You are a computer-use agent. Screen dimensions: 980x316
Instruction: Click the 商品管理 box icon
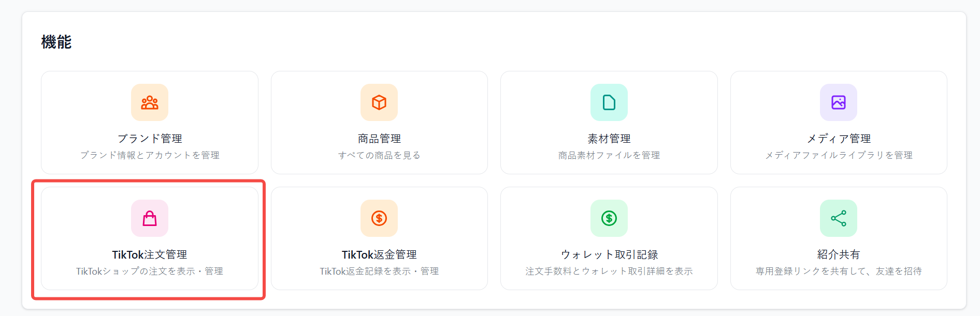(x=379, y=102)
